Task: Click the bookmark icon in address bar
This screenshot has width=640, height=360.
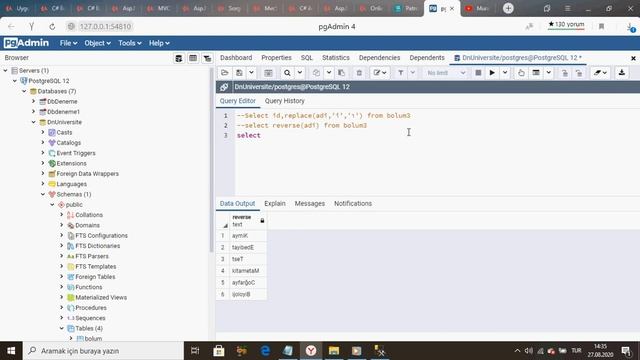Action: [601, 27]
